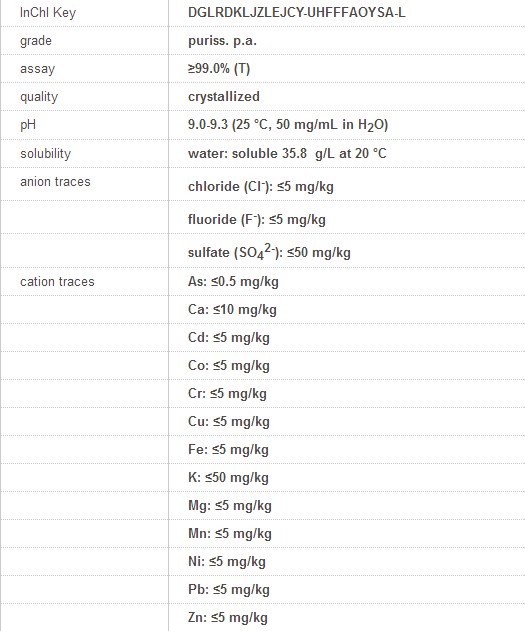Click the sulfate ≤50 mg/kg entry
525x631 pixels.
click(269, 252)
